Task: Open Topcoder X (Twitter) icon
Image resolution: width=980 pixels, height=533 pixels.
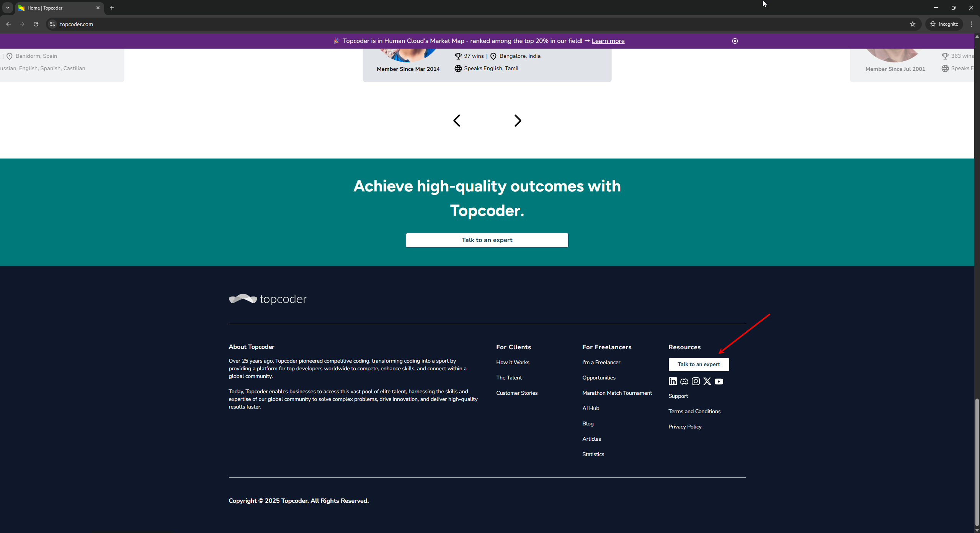Action: [707, 381]
